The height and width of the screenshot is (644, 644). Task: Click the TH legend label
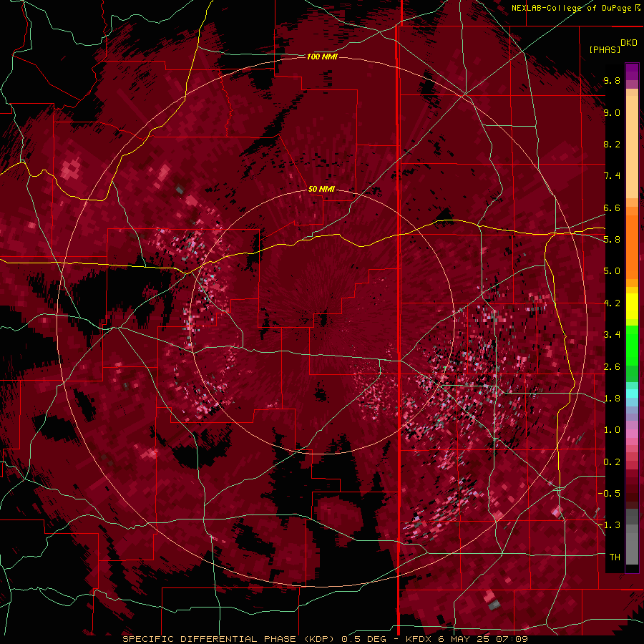pyautogui.click(x=615, y=557)
